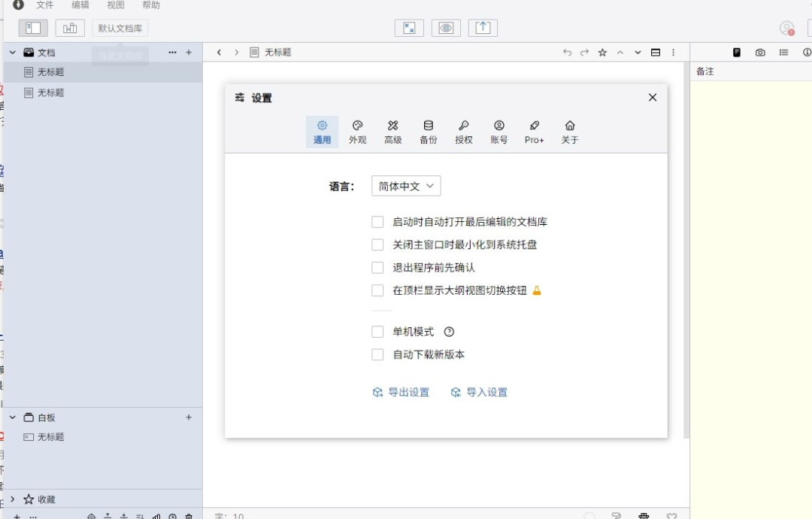Click the notebook icon above the notes panel
Image resolution: width=812 pixels, height=519 pixels.
(738, 53)
